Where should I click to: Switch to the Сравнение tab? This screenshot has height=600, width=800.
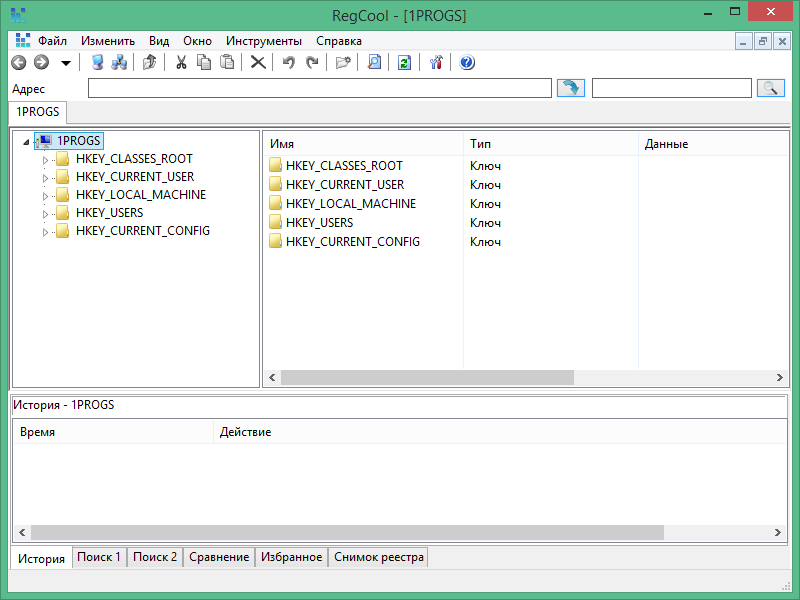coord(219,557)
